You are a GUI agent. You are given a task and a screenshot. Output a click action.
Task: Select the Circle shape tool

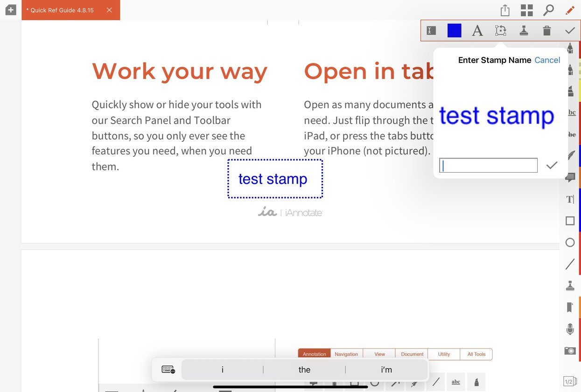pyautogui.click(x=570, y=242)
